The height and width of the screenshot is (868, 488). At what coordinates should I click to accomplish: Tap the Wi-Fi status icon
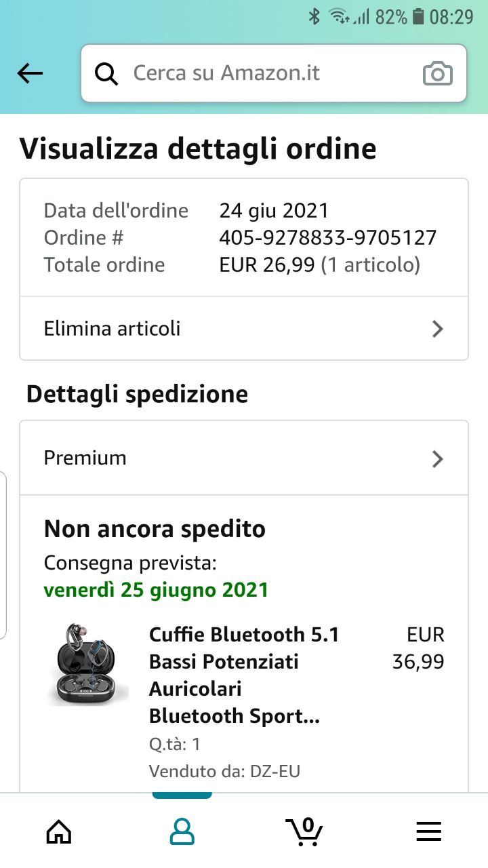pyautogui.click(x=340, y=16)
